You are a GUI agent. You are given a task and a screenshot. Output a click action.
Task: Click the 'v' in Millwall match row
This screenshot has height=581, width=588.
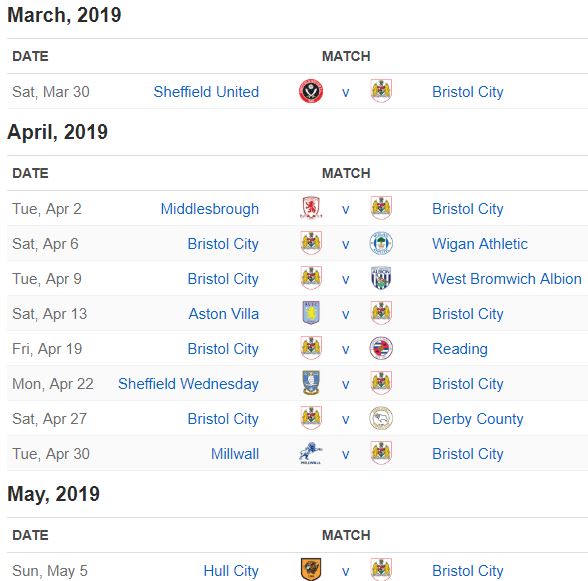click(x=346, y=455)
